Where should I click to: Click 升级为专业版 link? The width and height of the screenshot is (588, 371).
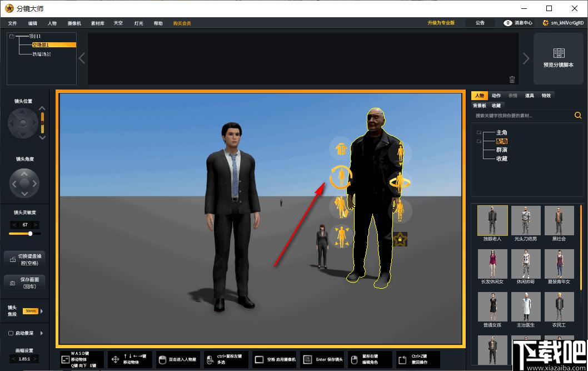pyautogui.click(x=441, y=23)
